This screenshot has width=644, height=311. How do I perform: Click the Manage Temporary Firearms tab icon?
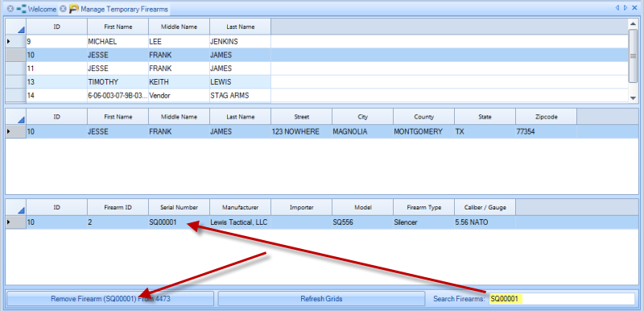[74, 9]
